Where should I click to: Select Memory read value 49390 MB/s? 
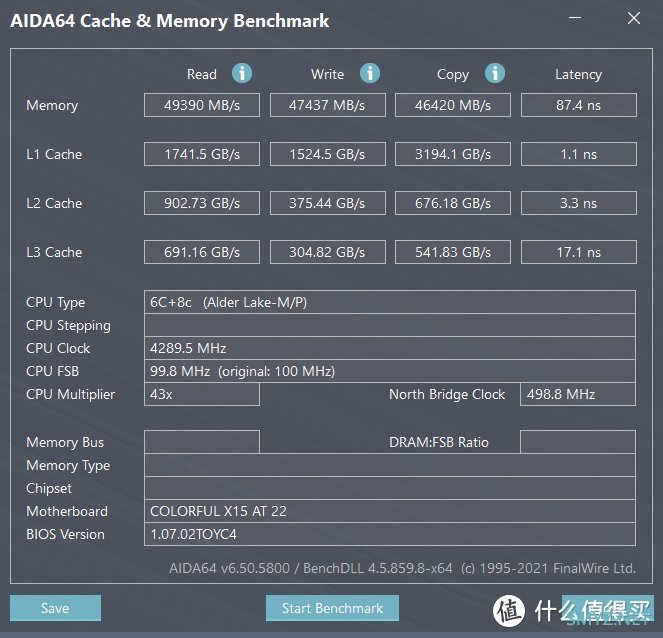point(202,105)
